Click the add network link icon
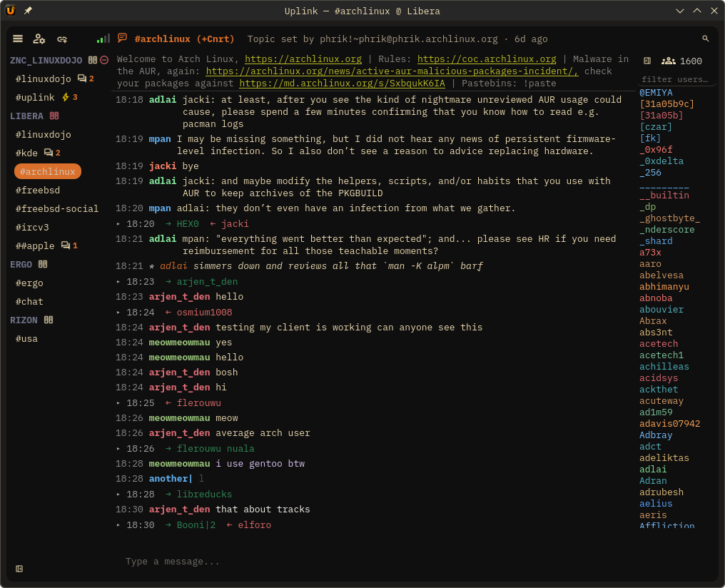 [x=62, y=39]
